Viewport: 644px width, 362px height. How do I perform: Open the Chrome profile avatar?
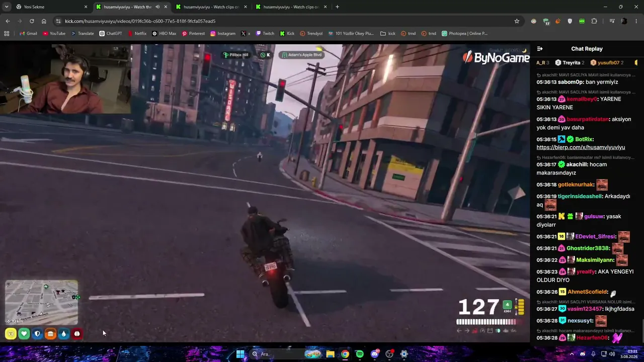(624, 21)
